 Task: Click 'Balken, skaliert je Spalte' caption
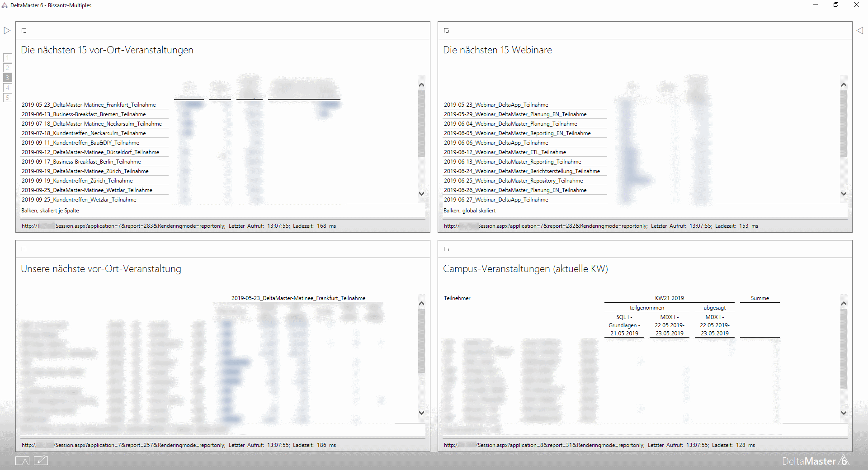[x=50, y=211]
